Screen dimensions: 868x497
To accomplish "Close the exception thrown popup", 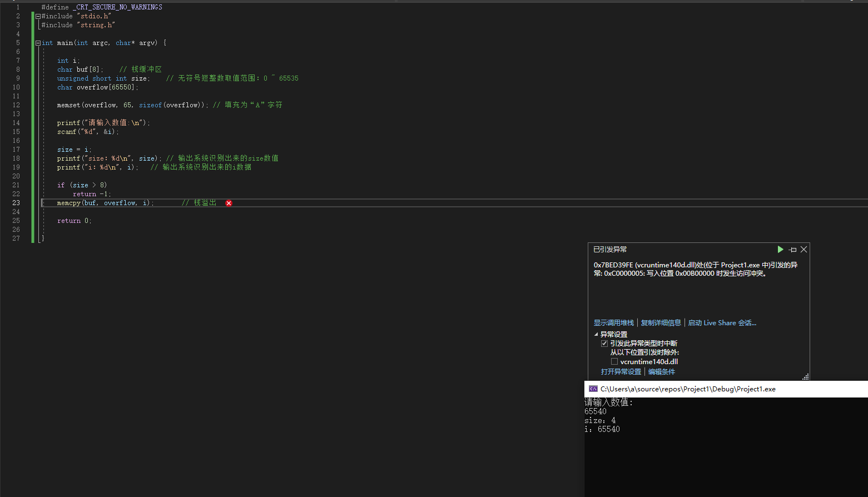I will click(803, 250).
